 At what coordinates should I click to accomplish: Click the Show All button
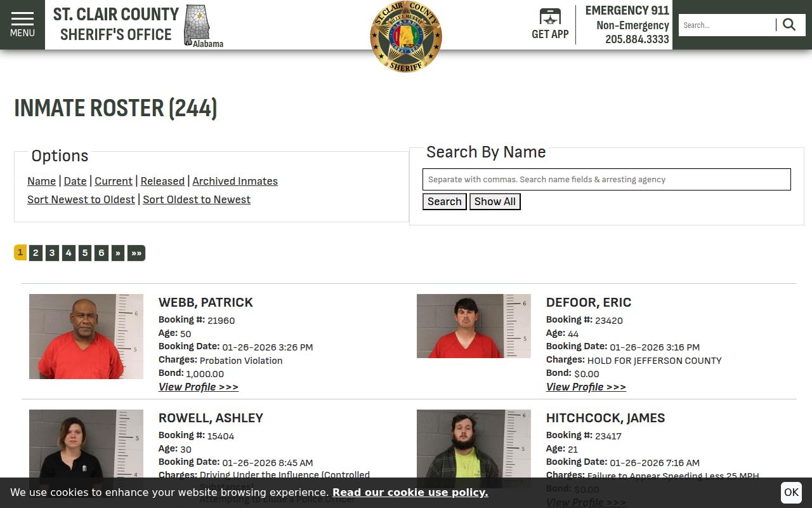click(x=495, y=202)
